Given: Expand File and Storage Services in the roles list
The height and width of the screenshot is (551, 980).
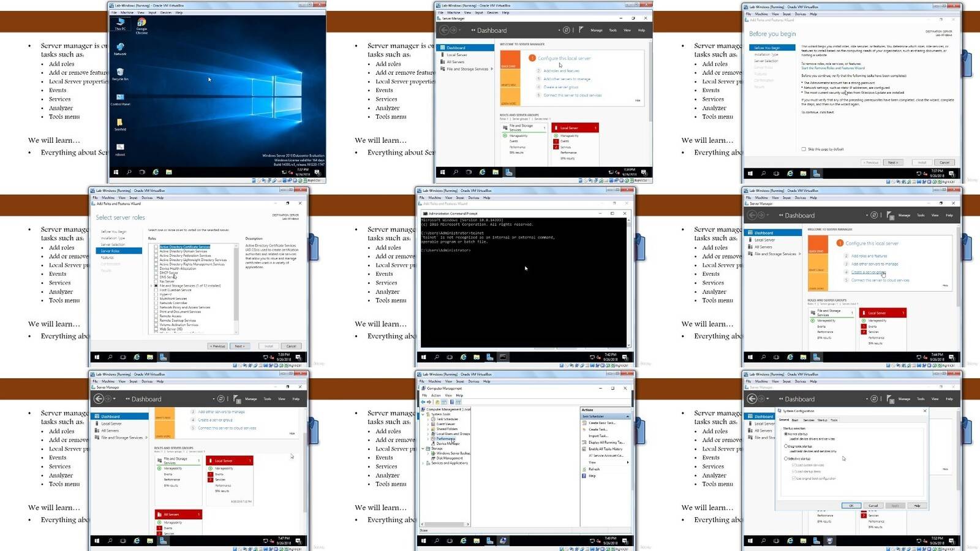Looking at the screenshot, I should 151,286.
